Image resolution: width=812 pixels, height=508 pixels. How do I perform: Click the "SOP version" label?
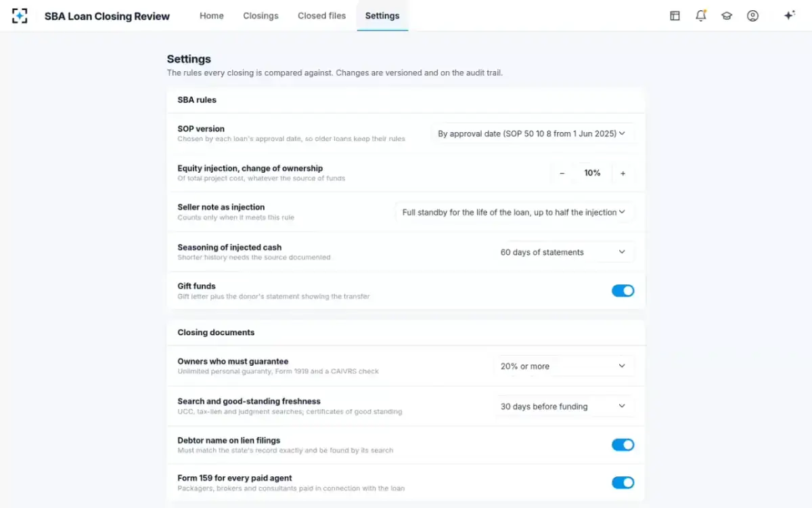201,129
